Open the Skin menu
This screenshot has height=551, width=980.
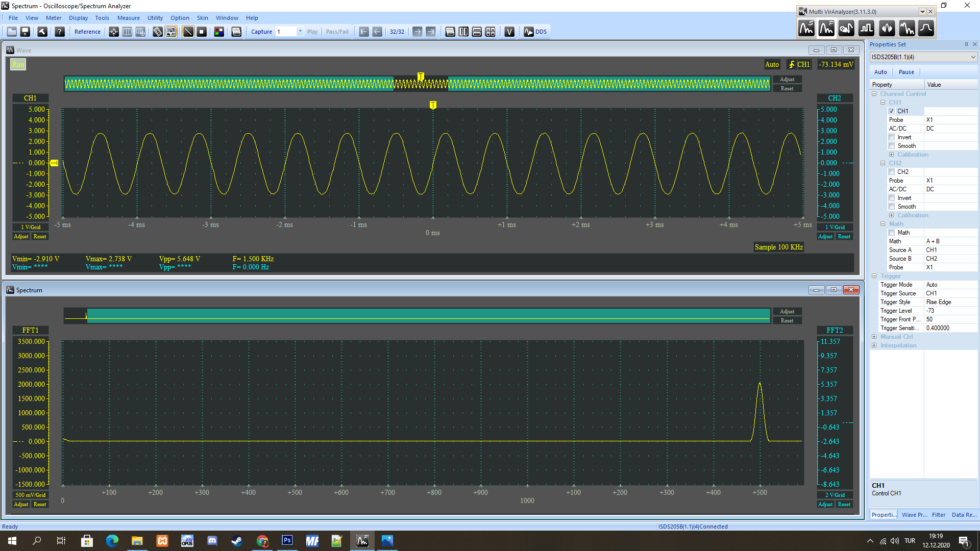203,18
